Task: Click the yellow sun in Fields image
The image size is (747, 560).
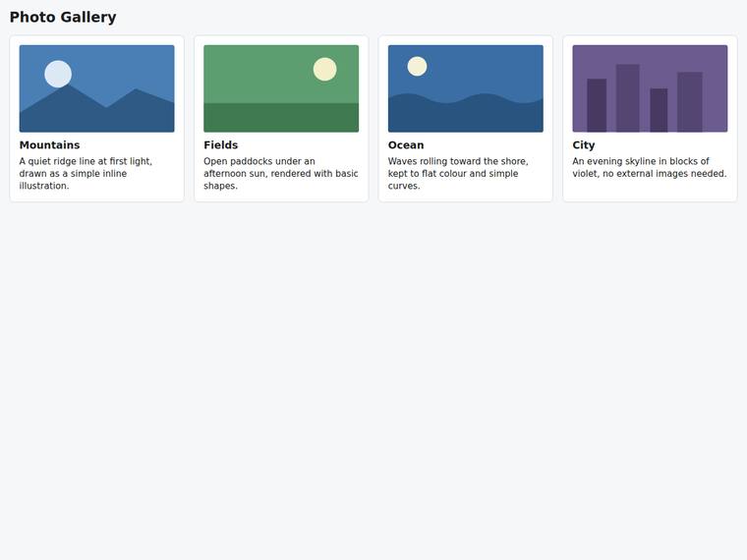Action: (x=325, y=70)
